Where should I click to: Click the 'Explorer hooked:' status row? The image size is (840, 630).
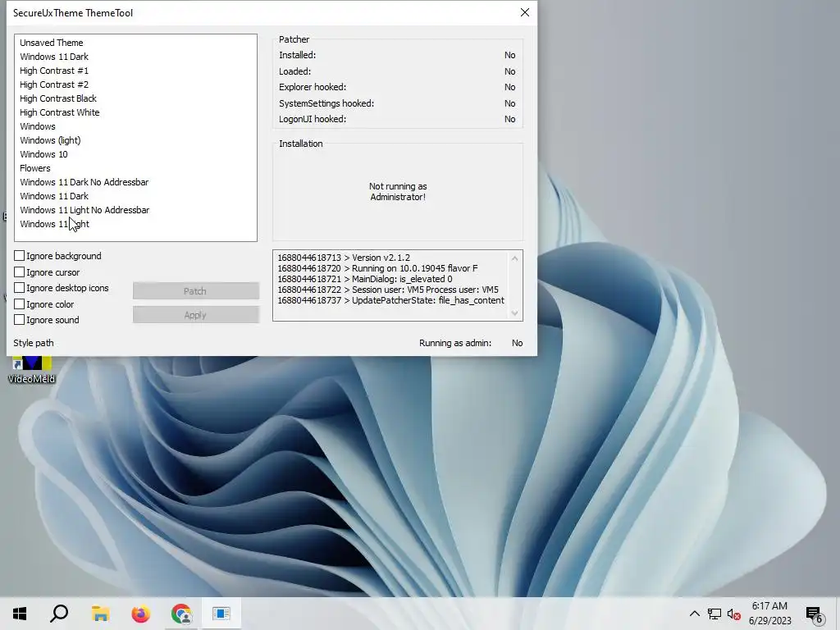pyautogui.click(x=397, y=87)
